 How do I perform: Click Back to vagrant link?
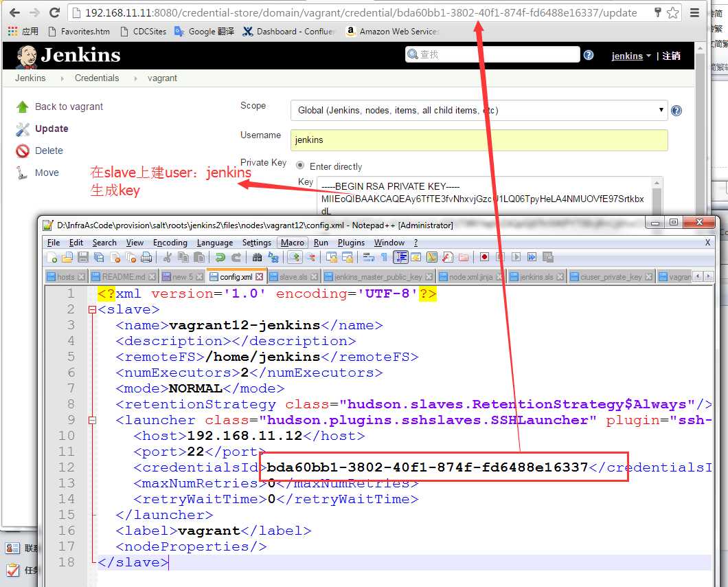[69, 107]
